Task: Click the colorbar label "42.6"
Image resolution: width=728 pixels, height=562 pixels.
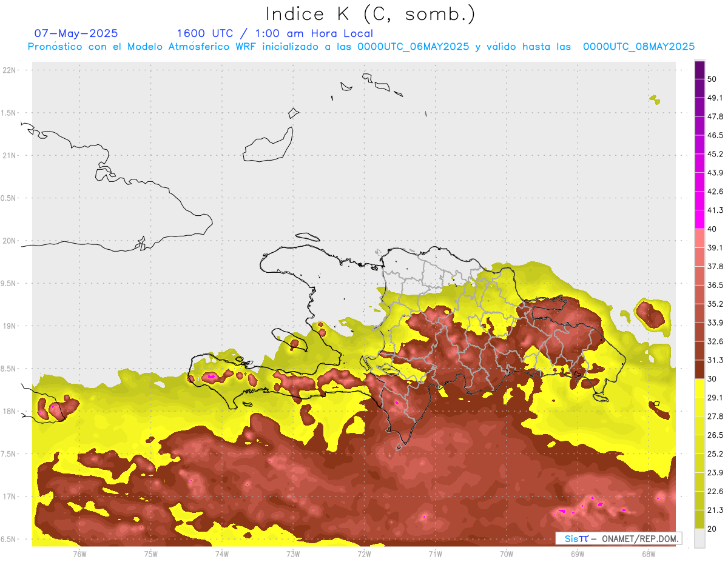Action: pos(715,192)
